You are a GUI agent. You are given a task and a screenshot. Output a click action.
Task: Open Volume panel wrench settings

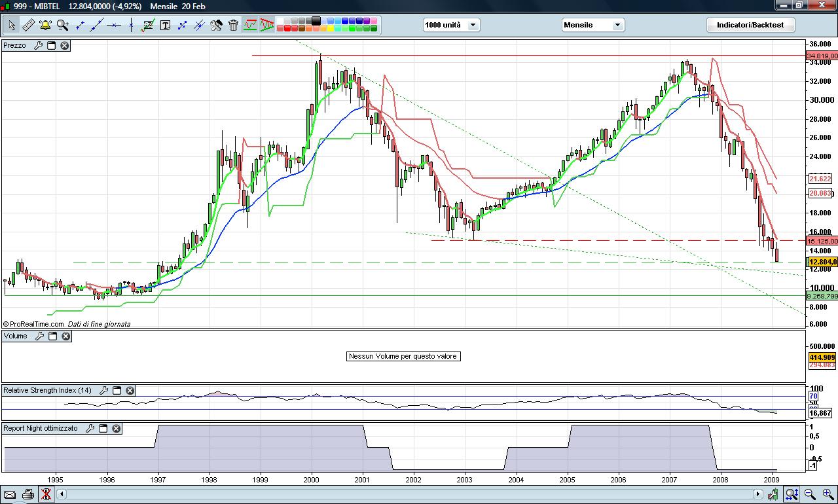pos(39,336)
